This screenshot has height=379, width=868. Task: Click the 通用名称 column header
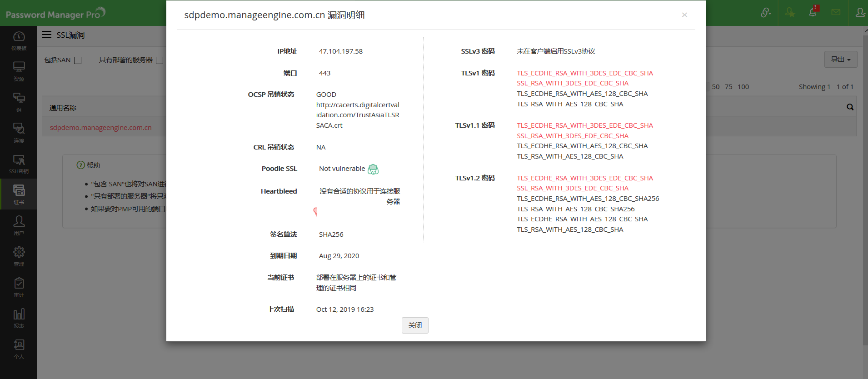coord(63,108)
